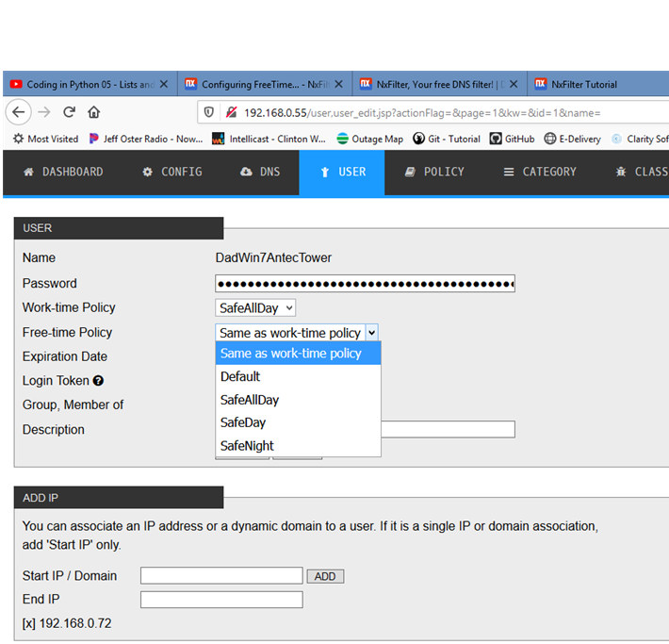669x644 pixels.
Task: Select SafeNight from the dropdown list
Action: (247, 445)
